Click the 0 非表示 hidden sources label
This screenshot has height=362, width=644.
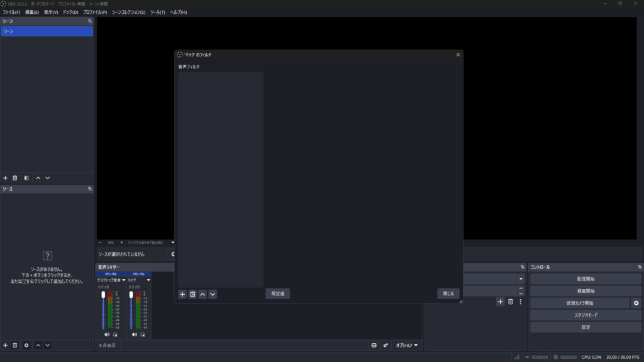pos(107,346)
